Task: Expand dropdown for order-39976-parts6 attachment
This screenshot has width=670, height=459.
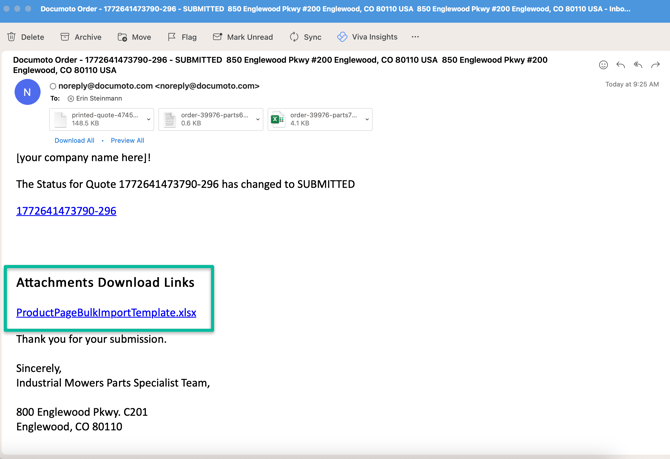Action: [x=258, y=120]
